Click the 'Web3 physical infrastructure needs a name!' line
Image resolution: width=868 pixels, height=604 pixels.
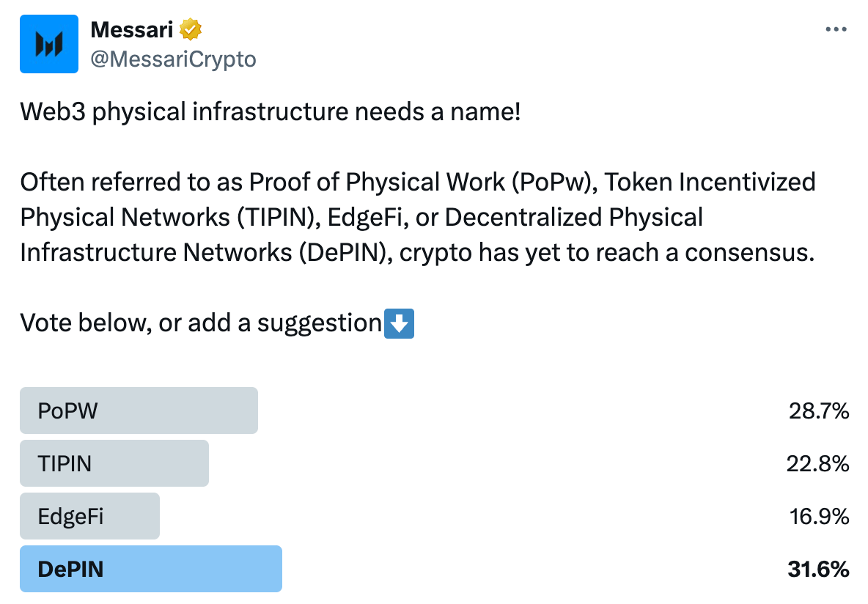tap(271, 112)
